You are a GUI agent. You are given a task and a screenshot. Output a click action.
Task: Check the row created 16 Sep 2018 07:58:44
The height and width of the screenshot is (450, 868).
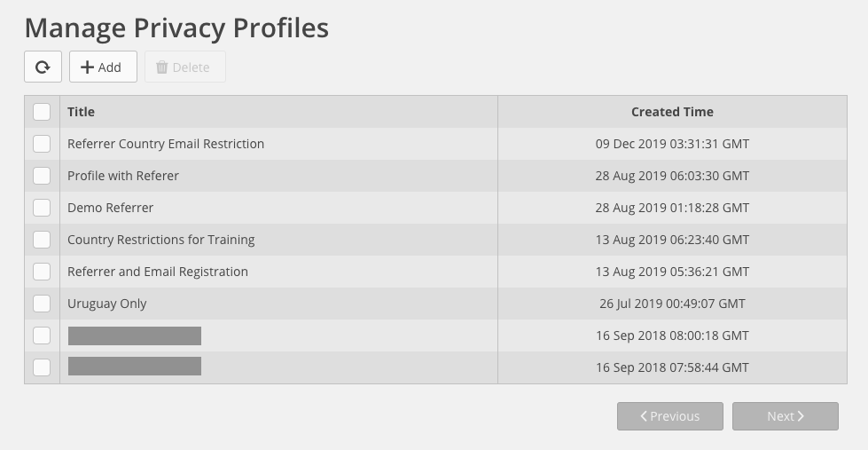42,367
